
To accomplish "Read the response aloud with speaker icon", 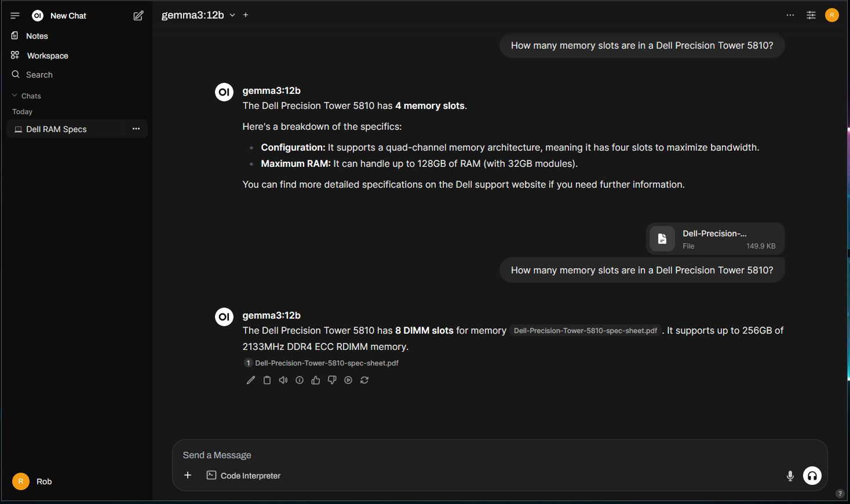I will click(x=283, y=380).
